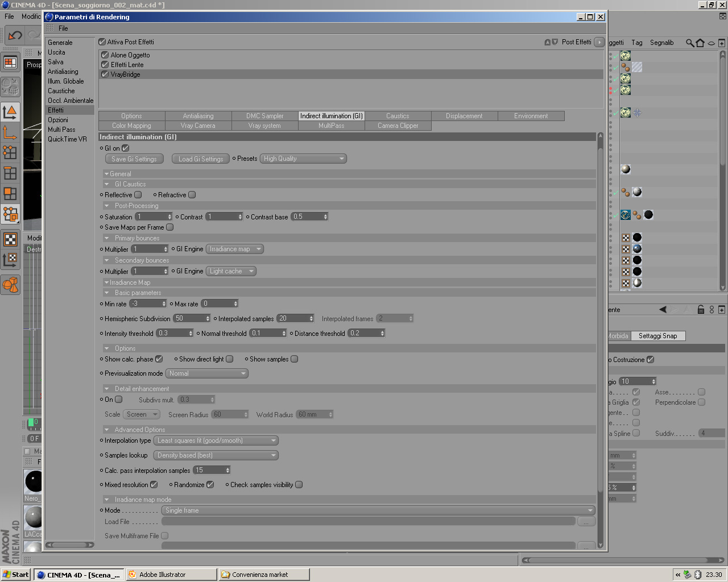Open Adobe Illustrator from the taskbar

[x=171, y=575]
